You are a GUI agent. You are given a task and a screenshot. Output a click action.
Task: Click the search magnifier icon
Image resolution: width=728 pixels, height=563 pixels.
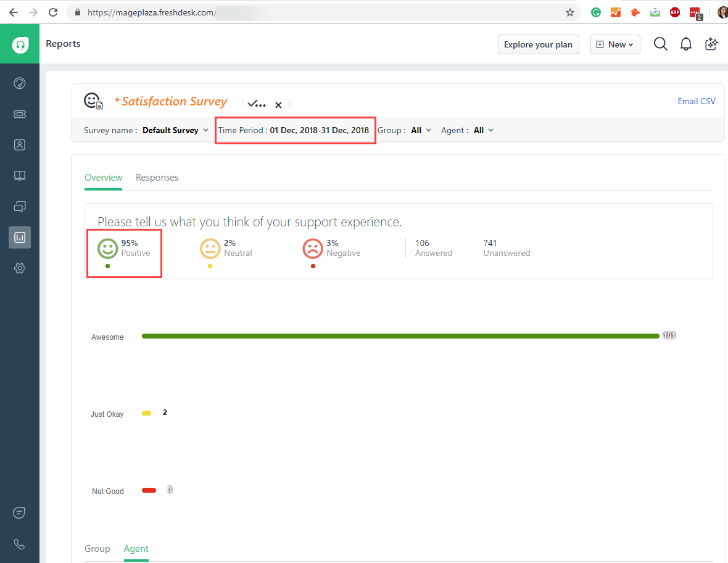(660, 44)
